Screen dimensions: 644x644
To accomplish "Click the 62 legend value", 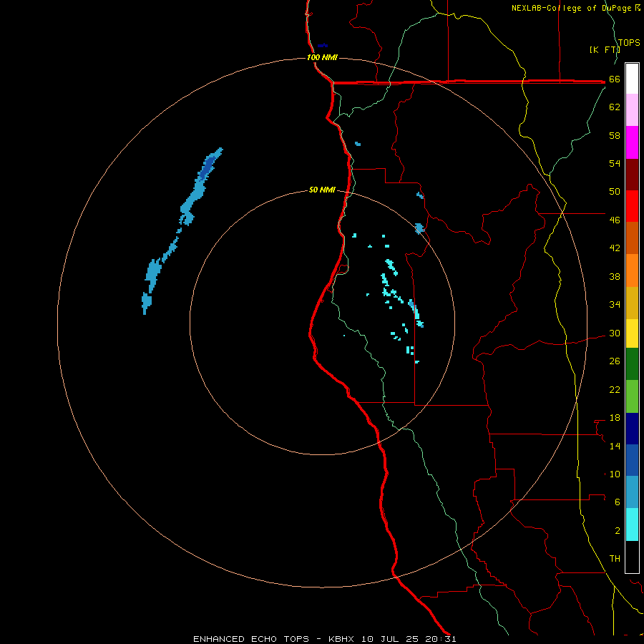I will [x=615, y=107].
